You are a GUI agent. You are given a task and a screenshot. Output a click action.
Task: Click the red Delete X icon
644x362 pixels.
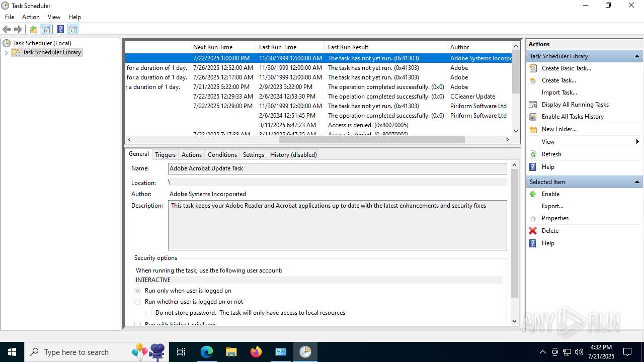coord(533,231)
